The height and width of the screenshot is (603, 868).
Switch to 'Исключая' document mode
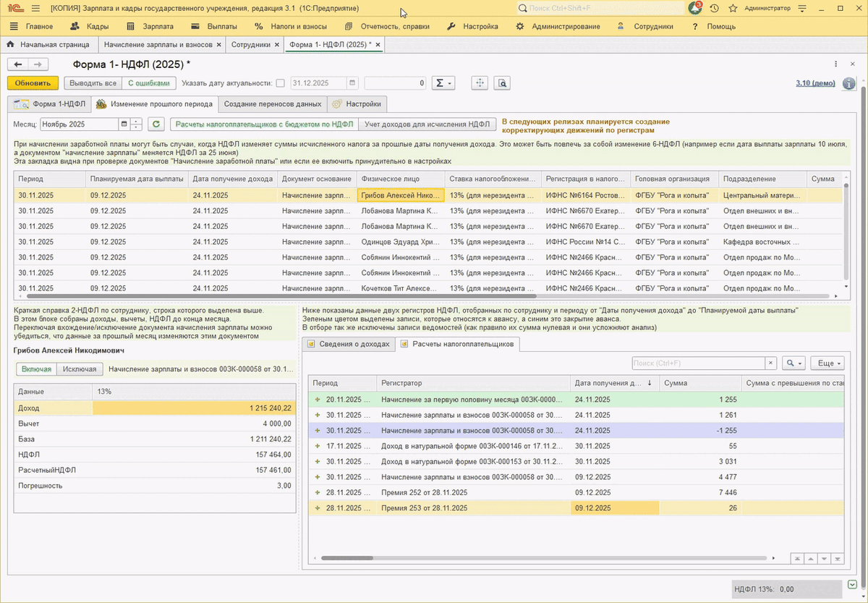[x=80, y=369]
